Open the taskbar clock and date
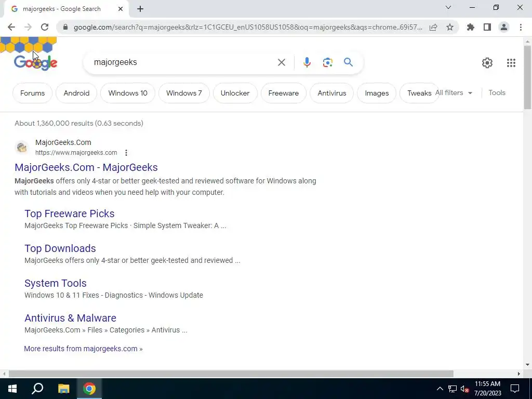The image size is (532, 399). [487, 389]
